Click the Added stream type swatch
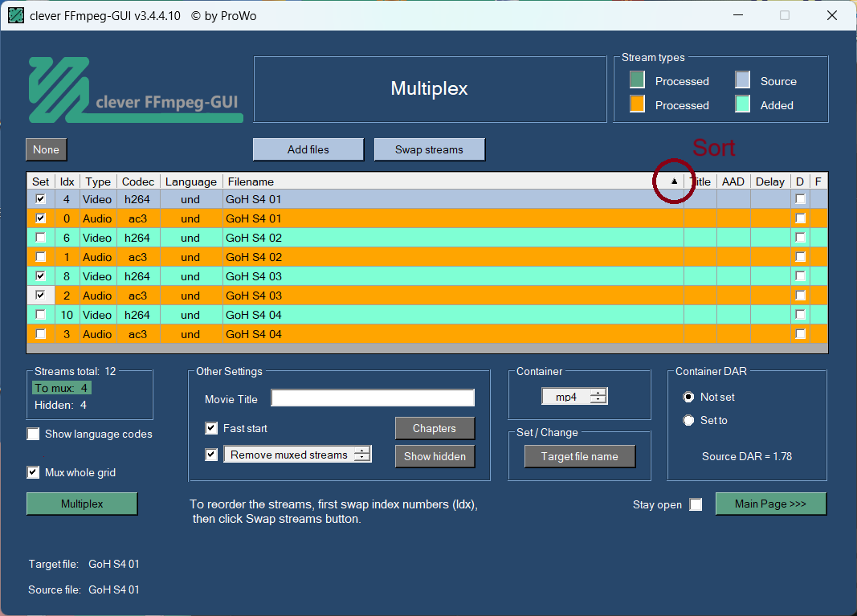Screen dimensions: 857x616 pyautogui.click(x=742, y=104)
